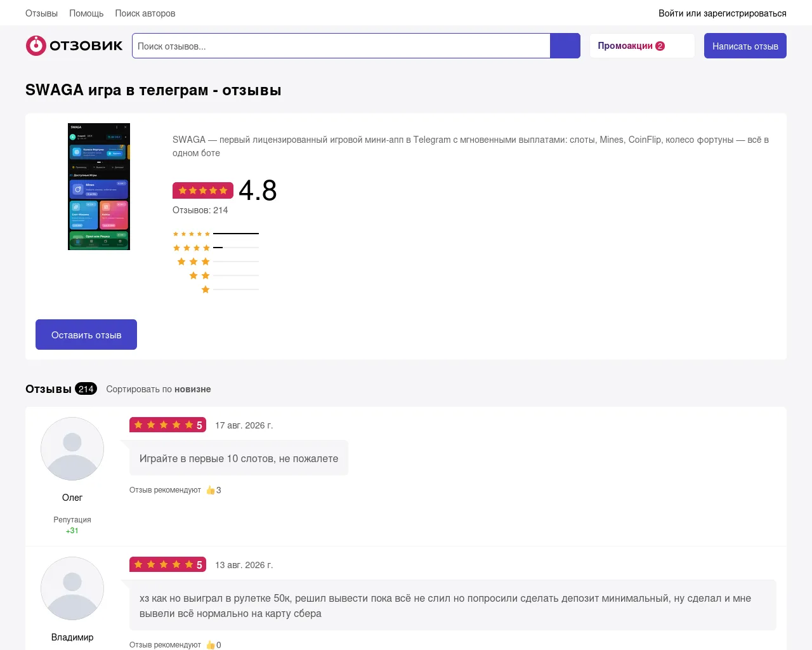This screenshot has width=812, height=650.
Task: Open the Помощь menu item
Action: click(86, 13)
